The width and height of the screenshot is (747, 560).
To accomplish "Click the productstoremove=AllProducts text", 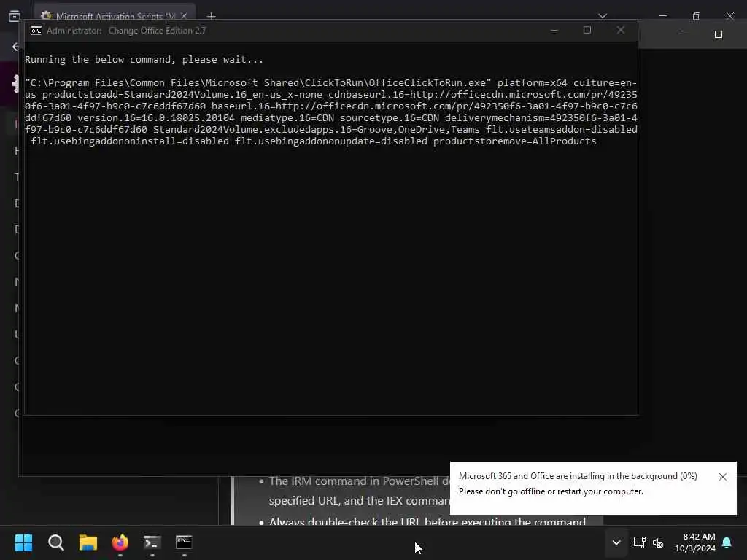I will pos(514,141).
